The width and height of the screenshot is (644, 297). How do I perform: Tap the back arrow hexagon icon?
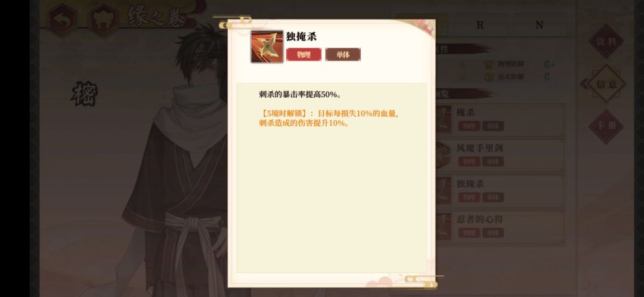pyautogui.click(x=63, y=19)
